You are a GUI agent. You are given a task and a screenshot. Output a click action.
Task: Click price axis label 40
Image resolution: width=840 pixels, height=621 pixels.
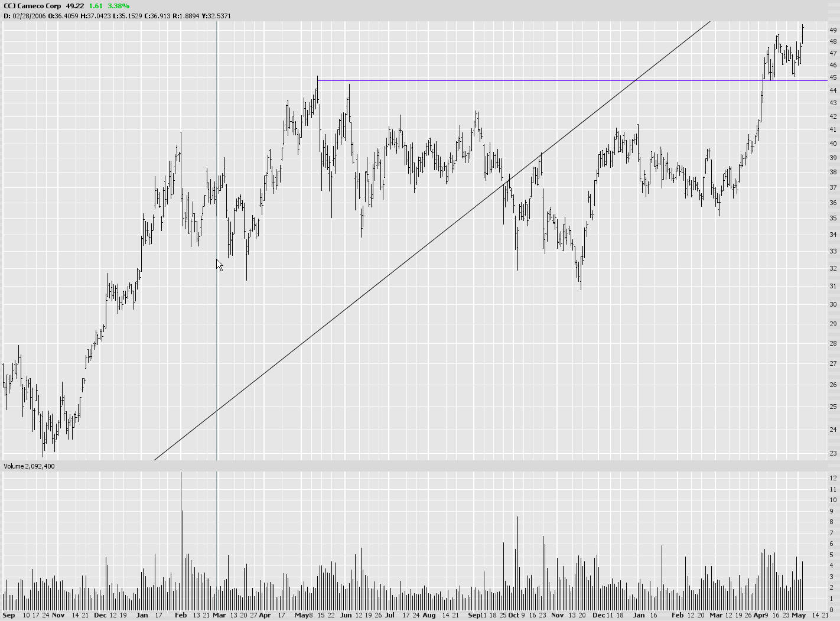pyautogui.click(x=833, y=144)
